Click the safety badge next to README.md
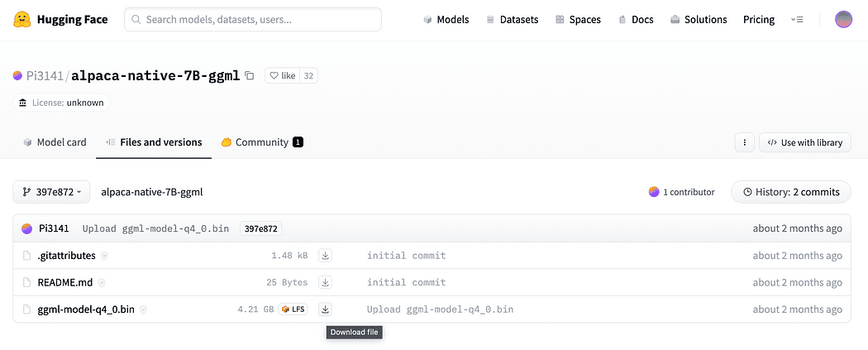Screen dimensions: 868x350 102,282
